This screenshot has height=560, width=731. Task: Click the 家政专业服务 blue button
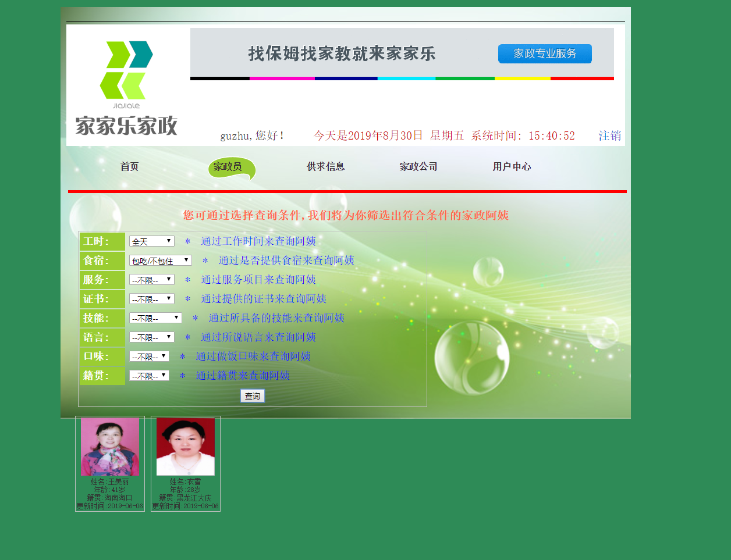(x=544, y=53)
